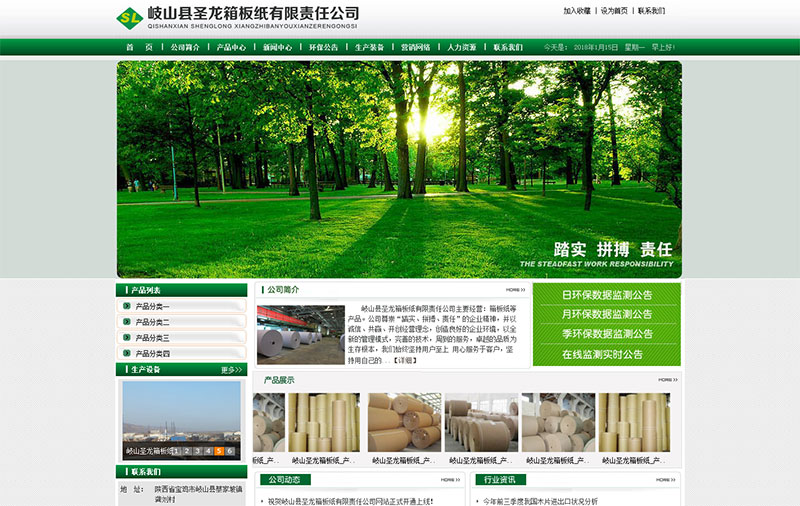Open 季环保数据监测公告 in the green panel
This screenshot has width=800, height=506.
pyautogui.click(x=607, y=334)
